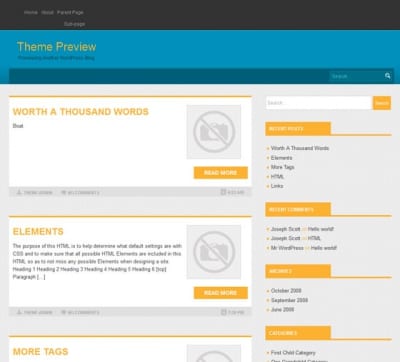Viewport: 400px width, 362px height.
Task: Open the Sub-page menu item
Action: click(x=74, y=24)
